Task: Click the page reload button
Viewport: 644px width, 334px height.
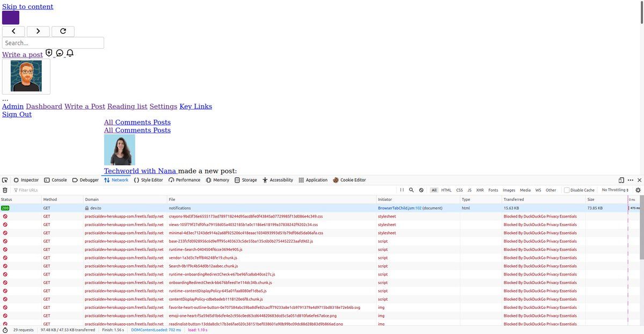Action: pos(63,32)
